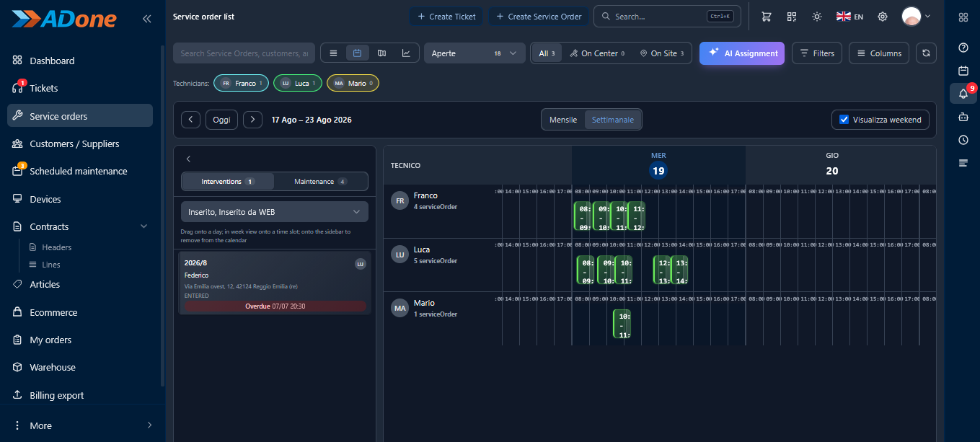This screenshot has height=442, width=980.
Task: Toggle technician filter Mario
Action: coord(353,83)
